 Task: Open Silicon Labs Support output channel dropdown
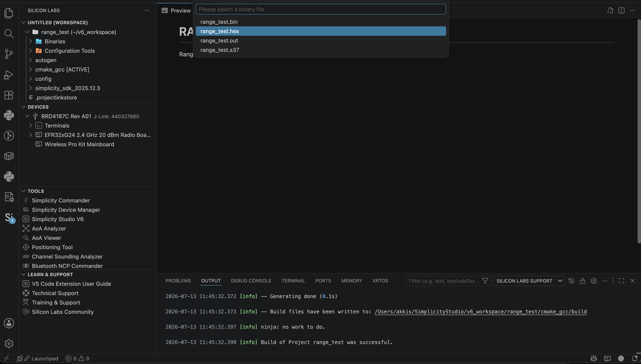point(529,281)
